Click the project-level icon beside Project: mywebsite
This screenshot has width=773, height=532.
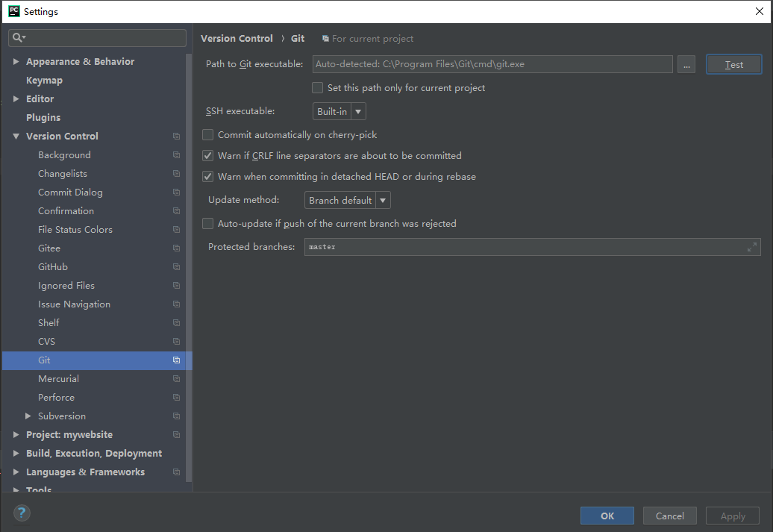(x=176, y=435)
